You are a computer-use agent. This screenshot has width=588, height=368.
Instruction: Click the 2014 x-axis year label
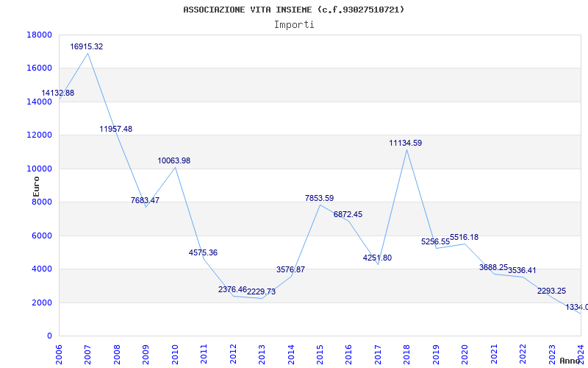tap(290, 354)
